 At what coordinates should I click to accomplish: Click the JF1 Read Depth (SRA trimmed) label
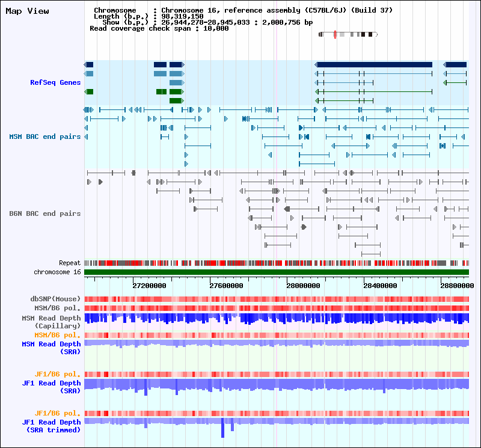coord(51,426)
